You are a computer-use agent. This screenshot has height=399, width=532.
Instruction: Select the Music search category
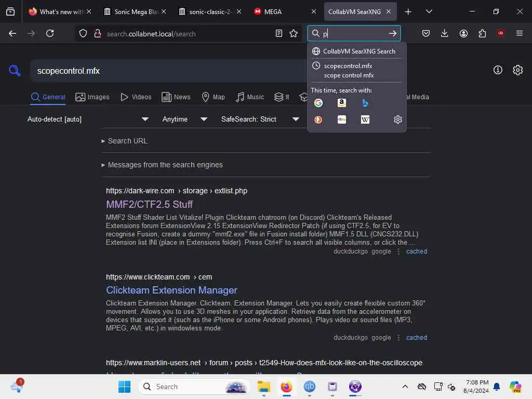(x=250, y=97)
